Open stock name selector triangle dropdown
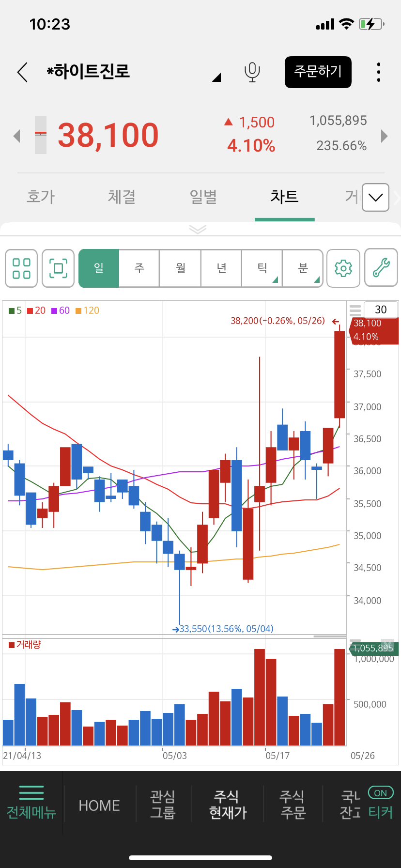This screenshot has height=868, width=401. [x=216, y=77]
